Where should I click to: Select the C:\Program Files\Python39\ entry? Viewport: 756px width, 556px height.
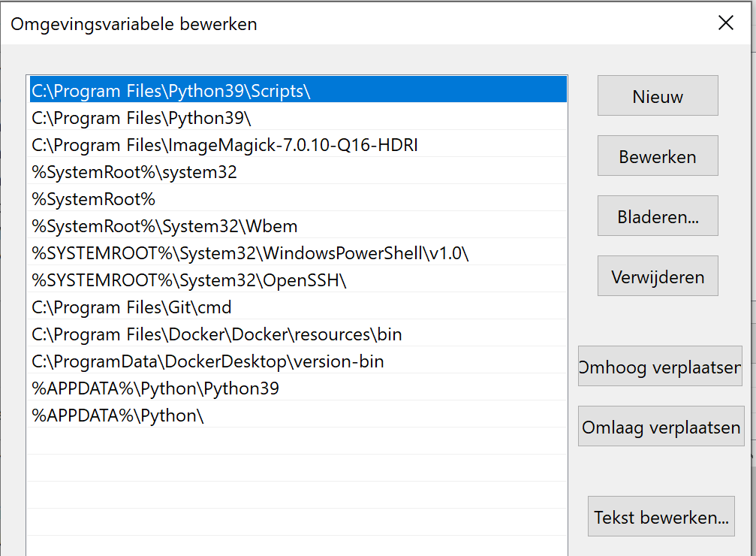coord(141,118)
